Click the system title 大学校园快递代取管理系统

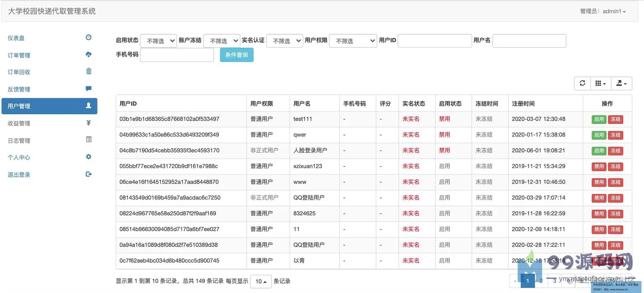pyautogui.click(x=52, y=12)
